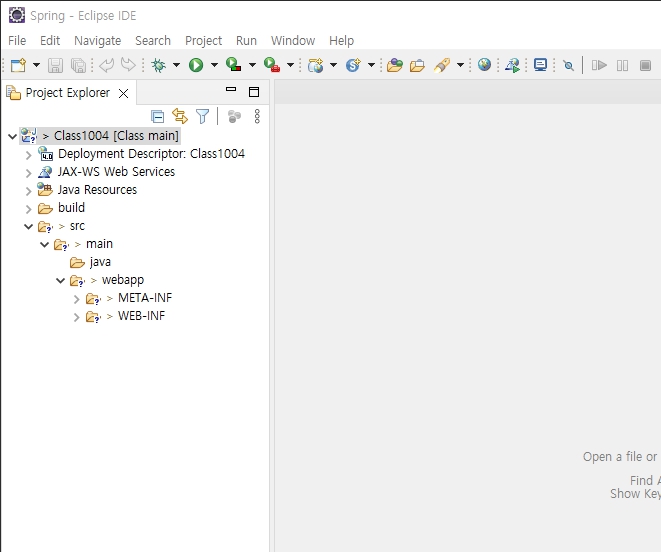
Task: Open the Help menu
Action: 341,40
